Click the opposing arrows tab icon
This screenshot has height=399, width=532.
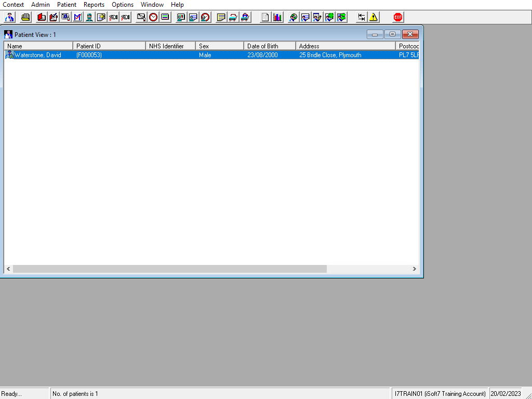point(362,17)
